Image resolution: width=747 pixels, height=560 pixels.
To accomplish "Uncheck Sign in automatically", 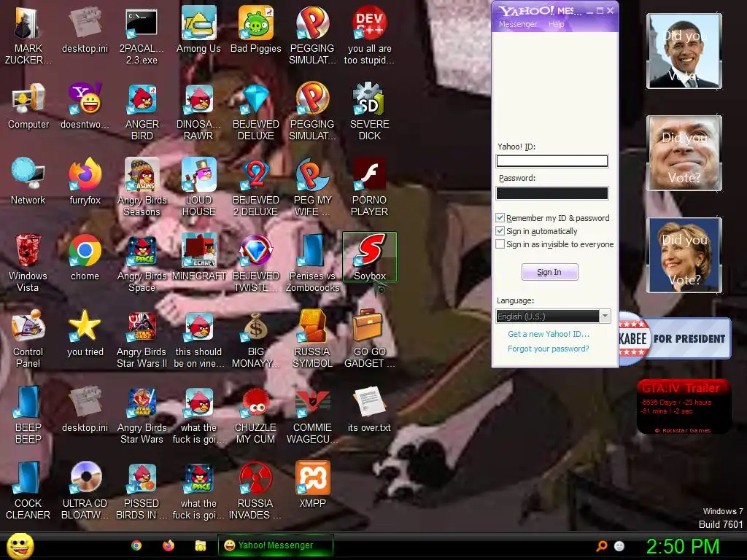I will tap(500, 231).
